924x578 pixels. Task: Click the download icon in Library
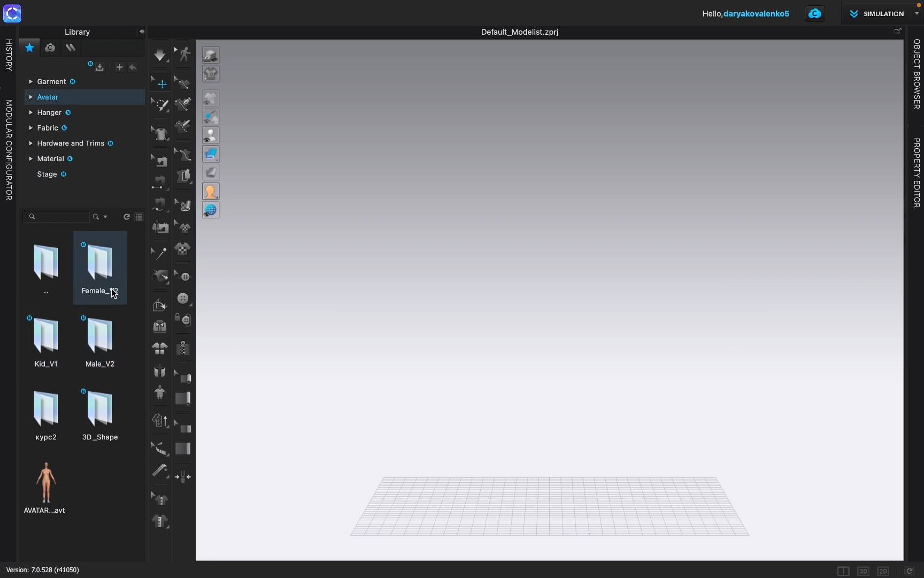pyautogui.click(x=99, y=67)
